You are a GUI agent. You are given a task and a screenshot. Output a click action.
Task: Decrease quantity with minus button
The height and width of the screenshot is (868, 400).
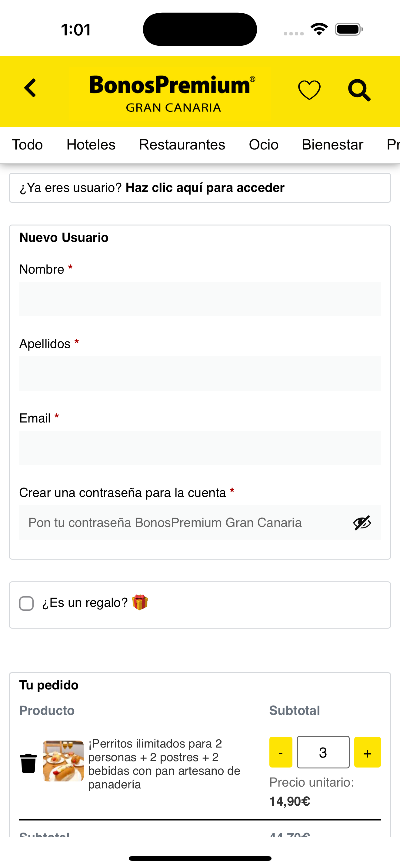pyautogui.click(x=281, y=752)
